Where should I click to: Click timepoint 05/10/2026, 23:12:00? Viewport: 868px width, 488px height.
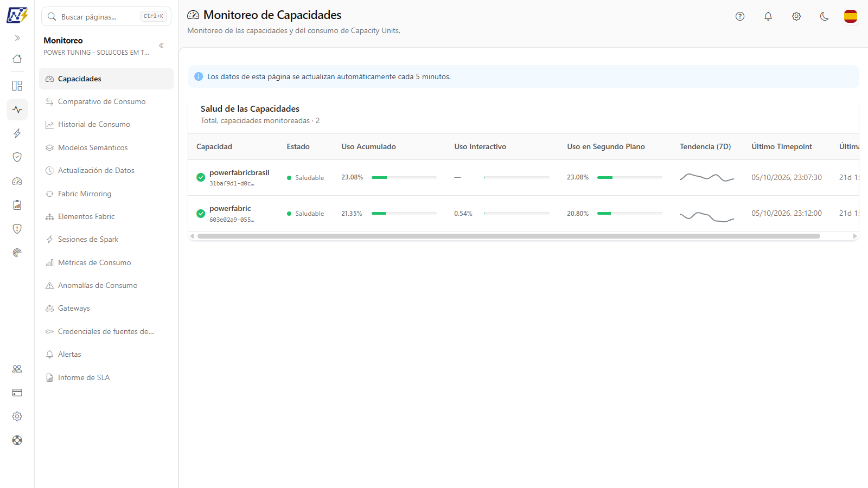787,213
